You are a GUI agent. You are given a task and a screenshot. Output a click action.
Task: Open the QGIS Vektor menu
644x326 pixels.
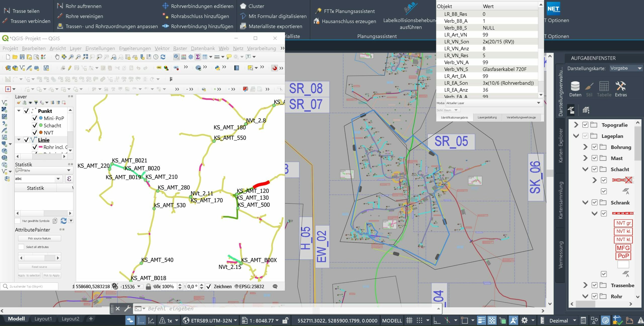coord(162,48)
